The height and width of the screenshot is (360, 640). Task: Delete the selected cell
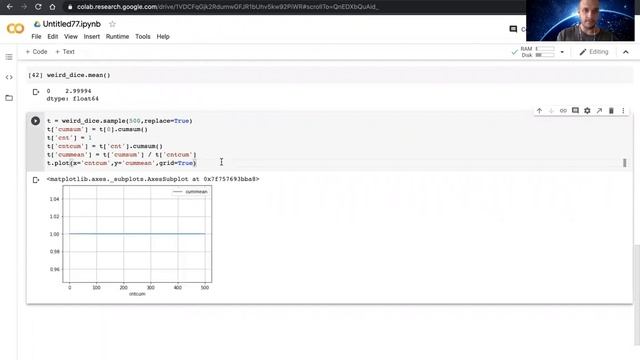611,111
